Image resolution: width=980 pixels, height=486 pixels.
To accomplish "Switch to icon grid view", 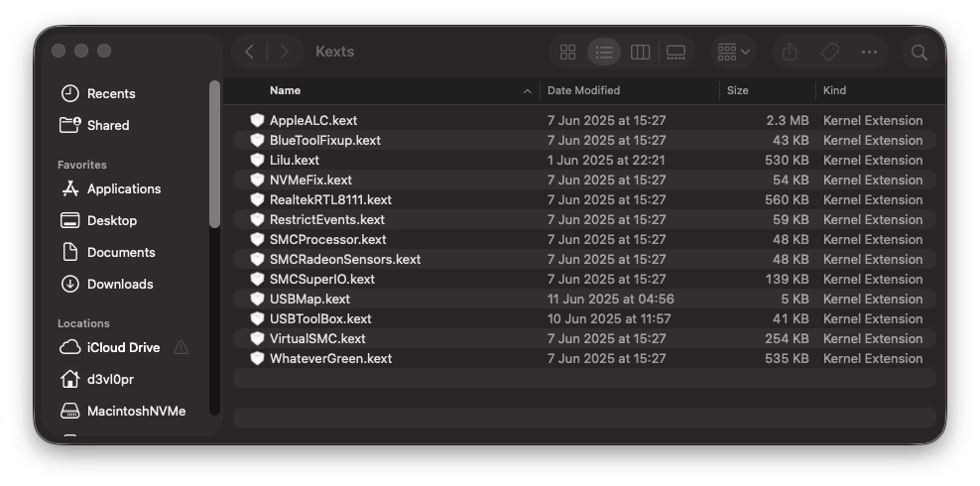I will (567, 52).
